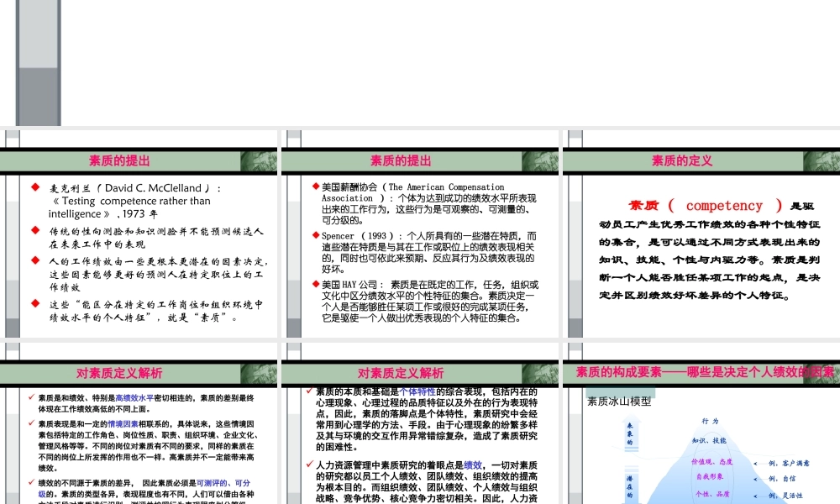Click the example text 例，客户满意
The height and width of the screenshot is (504, 840).
point(789,463)
